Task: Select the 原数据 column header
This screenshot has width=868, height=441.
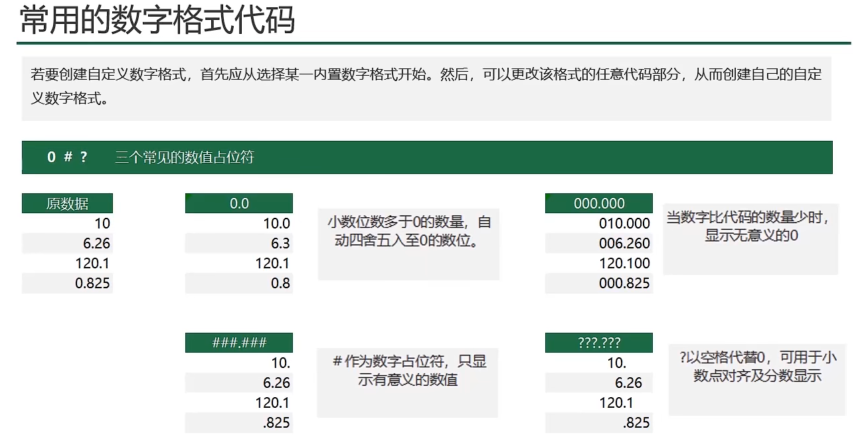Action: coord(67,204)
